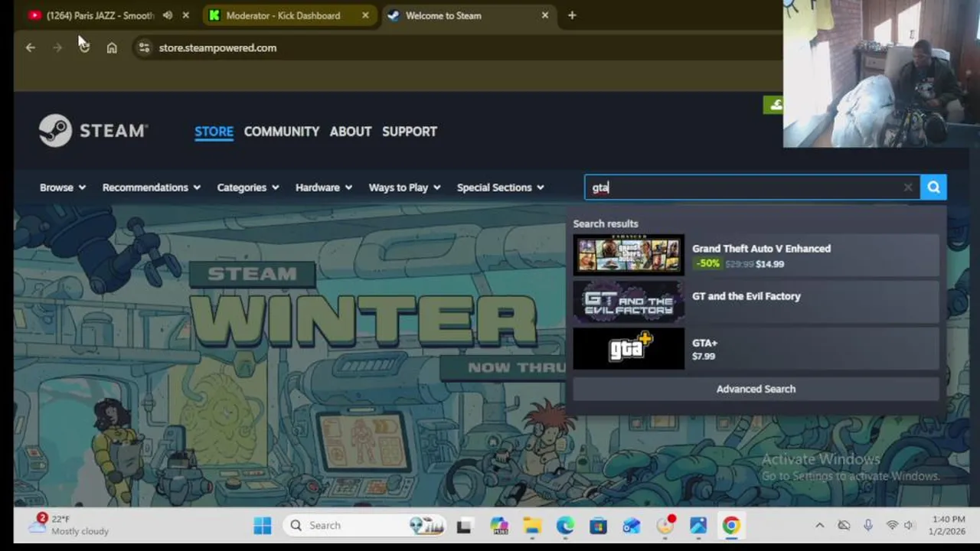The height and width of the screenshot is (551, 980).
Task: Expand the Ways to Play dropdown
Action: point(405,187)
